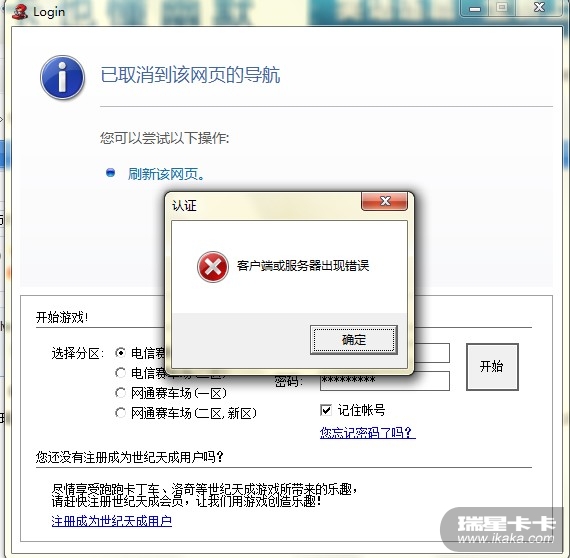Open the 您忘记密码了吗? link
The height and width of the screenshot is (558, 570).
(x=368, y=432)
